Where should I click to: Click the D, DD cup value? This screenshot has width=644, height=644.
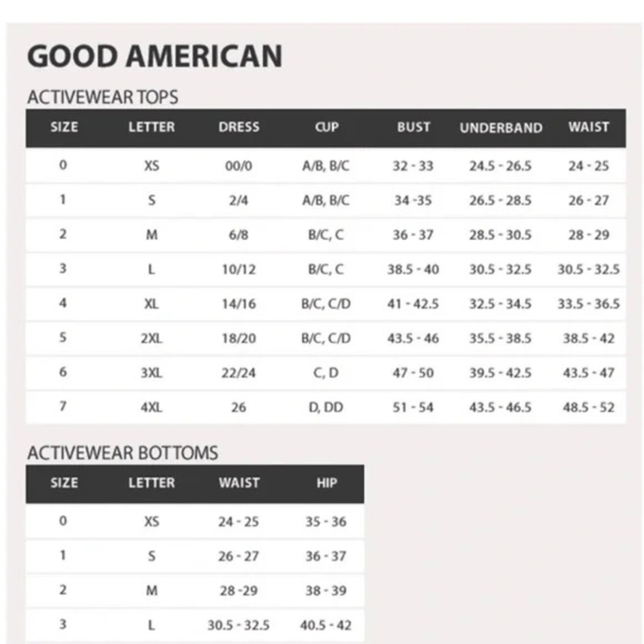326,408
